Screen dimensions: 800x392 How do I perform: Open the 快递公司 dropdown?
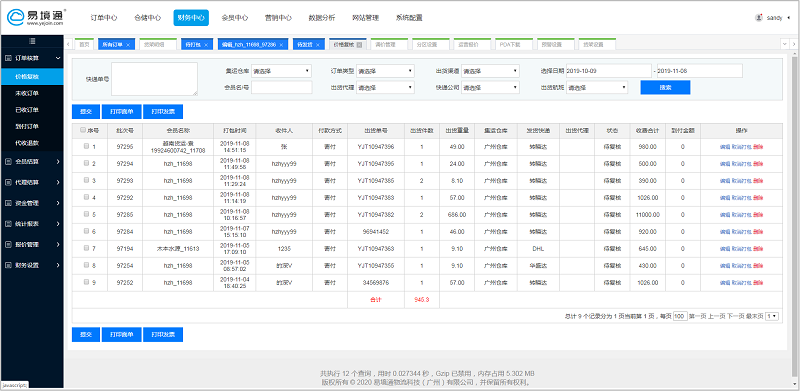(490, 87)
